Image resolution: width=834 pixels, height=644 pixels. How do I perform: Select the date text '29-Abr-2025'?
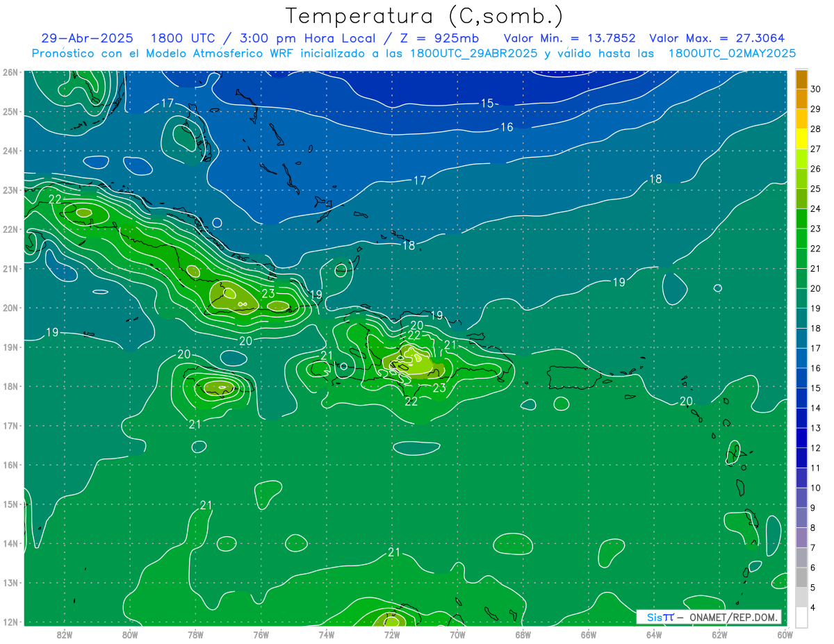pos(87,38)
